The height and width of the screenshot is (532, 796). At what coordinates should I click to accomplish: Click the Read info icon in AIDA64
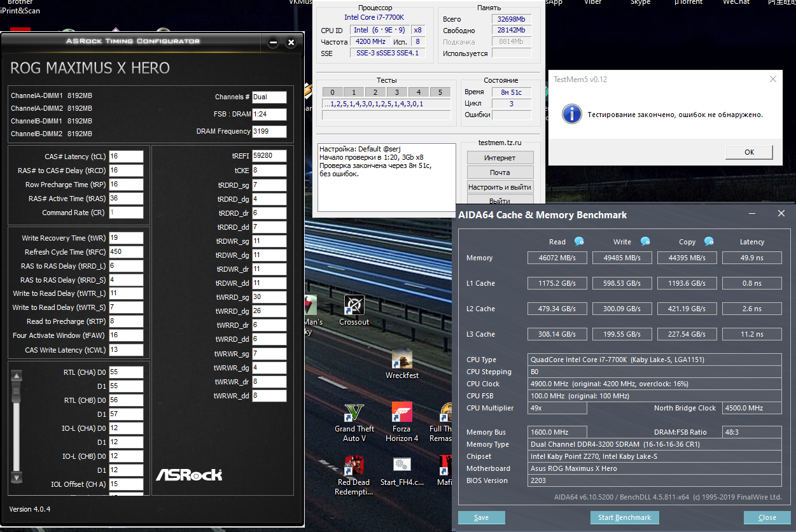coord(579,241)
